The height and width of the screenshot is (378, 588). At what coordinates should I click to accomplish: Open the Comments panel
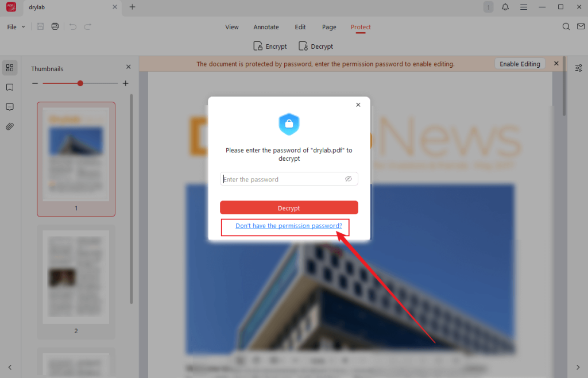click(9, 107)
